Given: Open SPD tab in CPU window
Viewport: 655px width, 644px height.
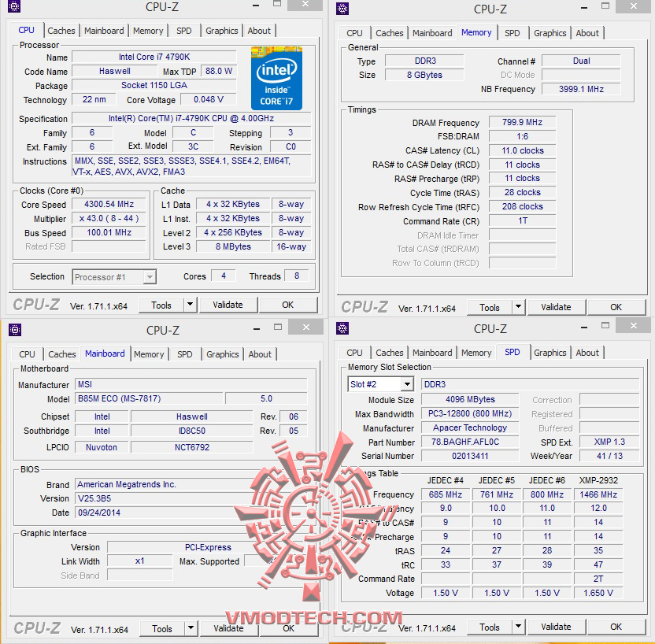Looking at the screenshot, I should (183, 31).
